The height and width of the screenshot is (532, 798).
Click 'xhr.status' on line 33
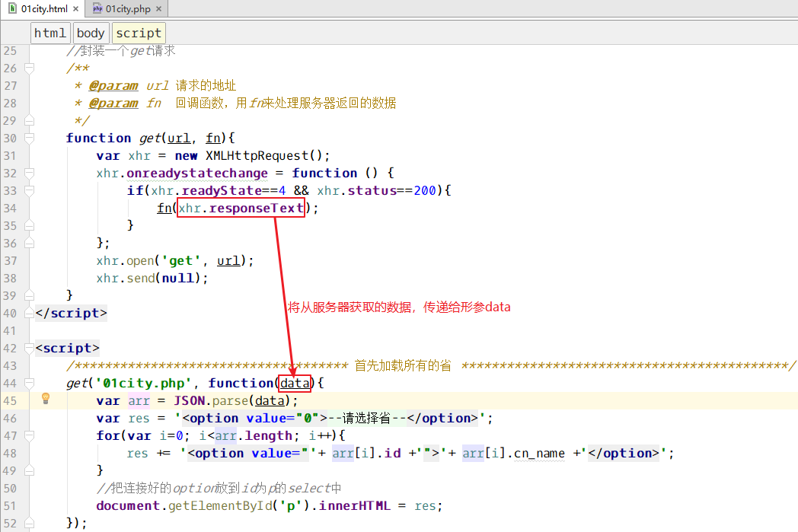coord(357,190)
